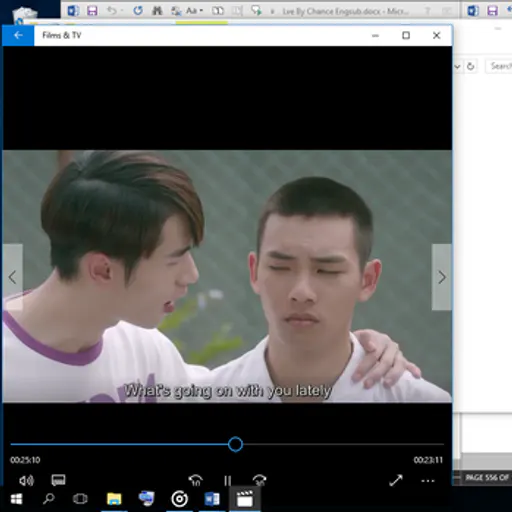Click Films & TV taskbar icon
The width and height of the screenshot is (512, 512).
244,499
